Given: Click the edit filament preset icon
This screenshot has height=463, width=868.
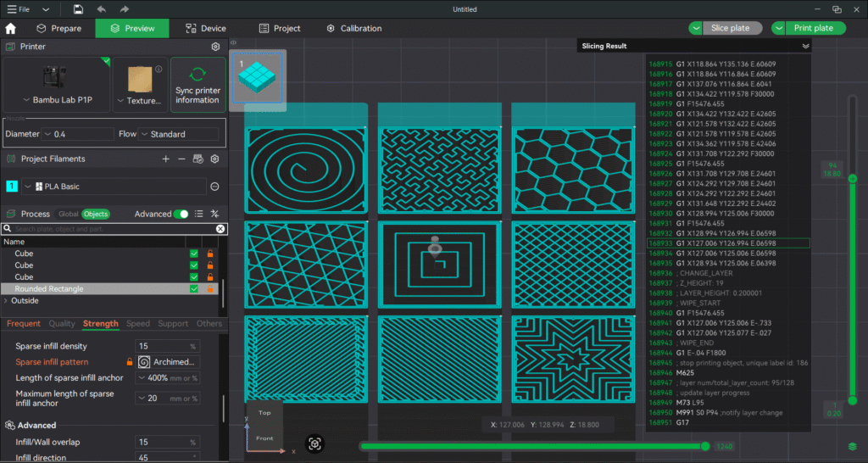Looking at the screenshot, I should tap(215, 187).
